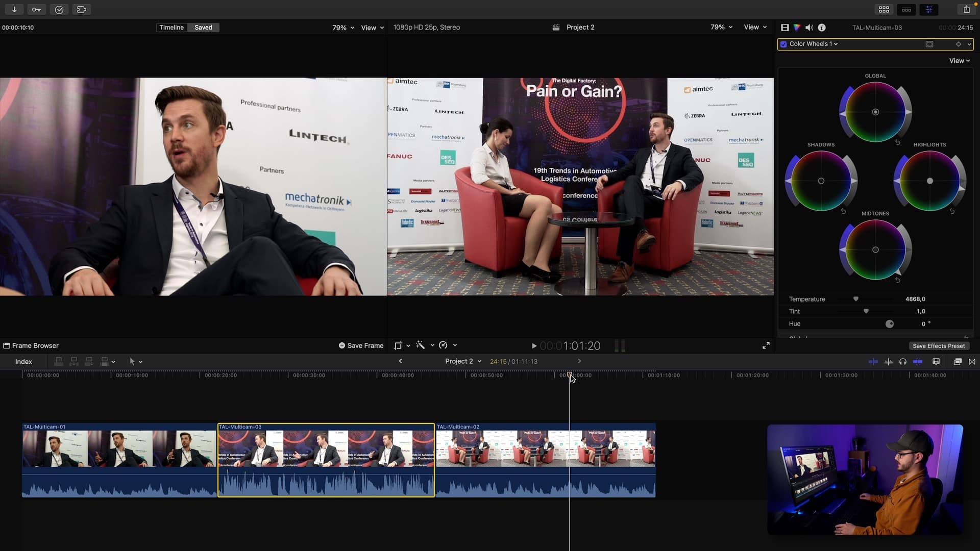The width and height of the screenshot is (980, 551).
Task: Apply shape mask icon in Color Wheels
Action: (929, 44)
